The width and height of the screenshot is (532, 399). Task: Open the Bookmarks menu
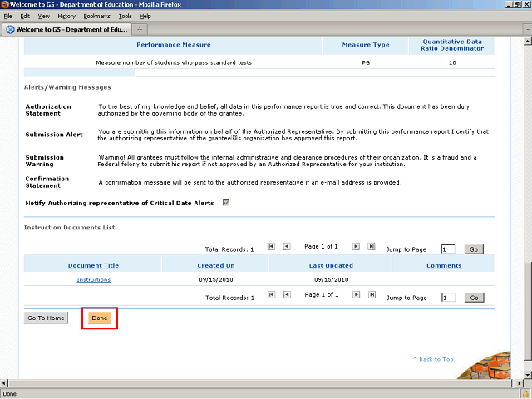click(x=96, y=17)
